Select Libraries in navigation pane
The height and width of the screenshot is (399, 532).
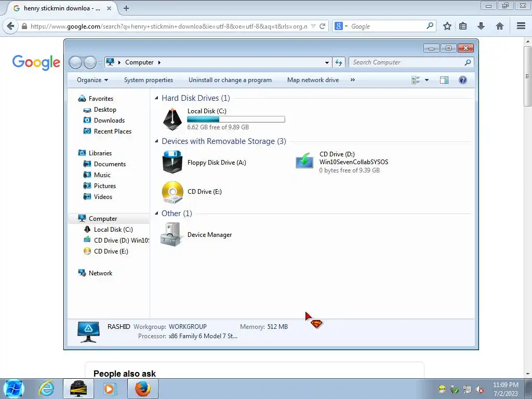pos(100,153)
